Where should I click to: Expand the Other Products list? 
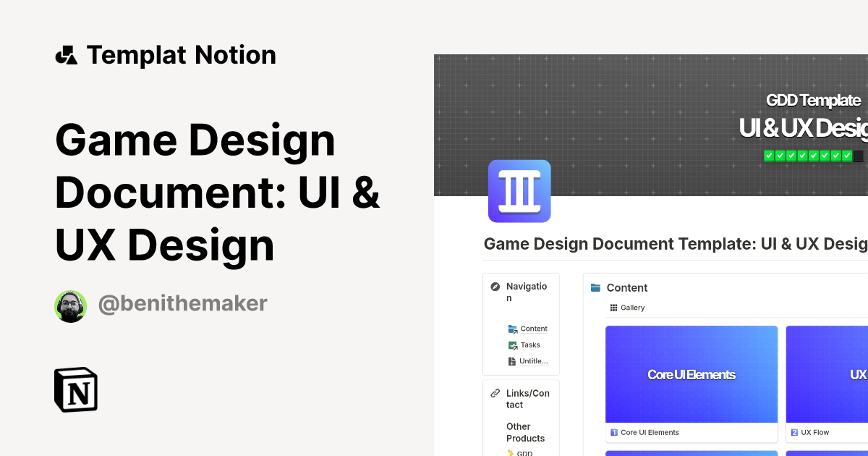pyautogui.click(x=526, y=432)
